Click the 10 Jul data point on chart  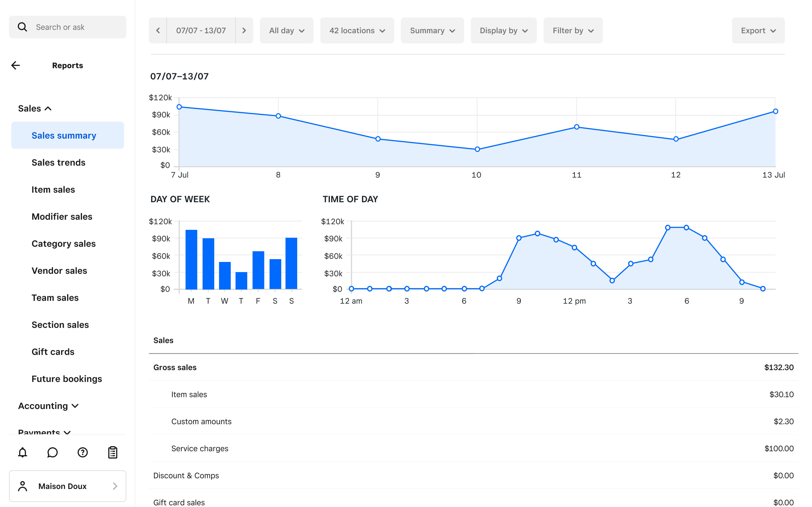click(477, 149)
